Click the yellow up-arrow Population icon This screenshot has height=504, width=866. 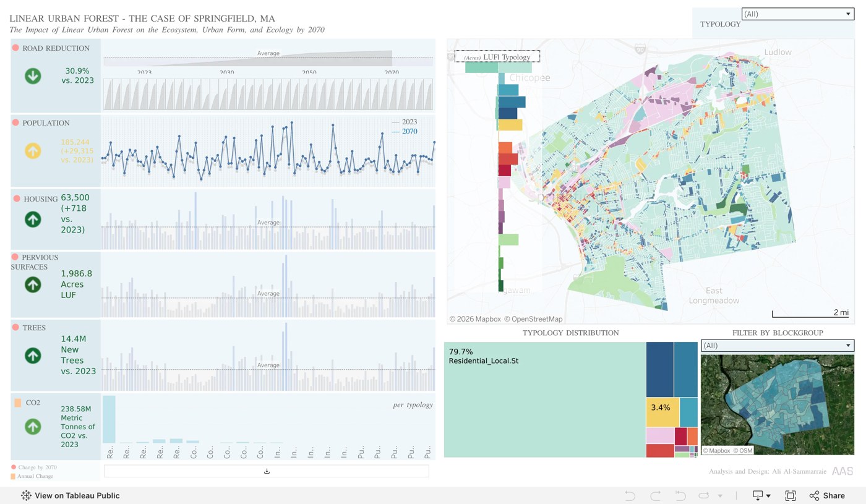(x=33, y=150)
